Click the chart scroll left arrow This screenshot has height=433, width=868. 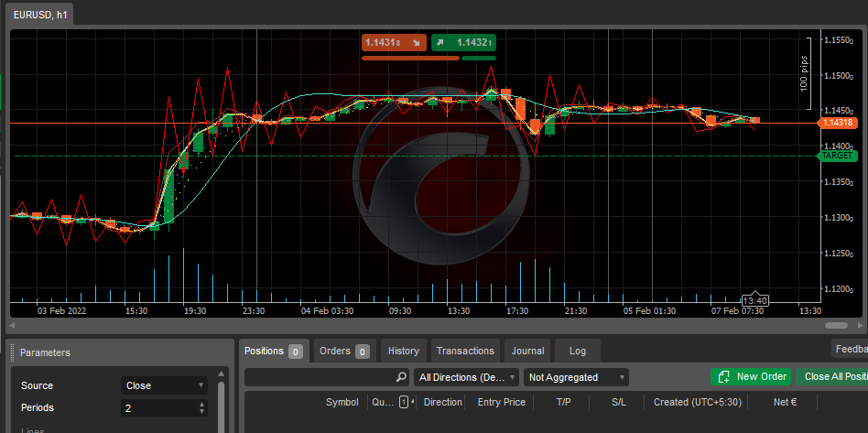coord(12,326)
